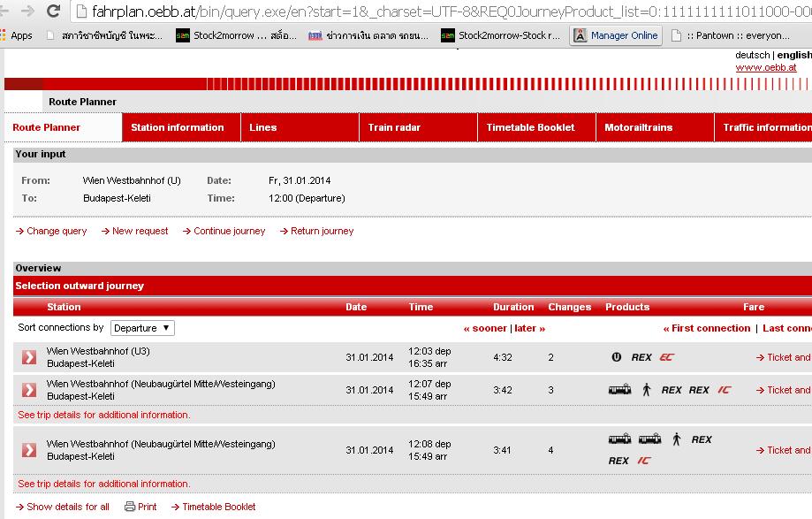Reload the page with the browser refresh icon

[53, 11]
